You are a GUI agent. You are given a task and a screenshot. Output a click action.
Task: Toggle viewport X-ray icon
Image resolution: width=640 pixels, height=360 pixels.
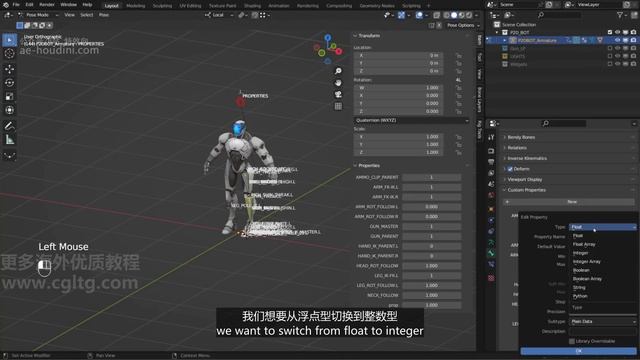coord(436,15)
